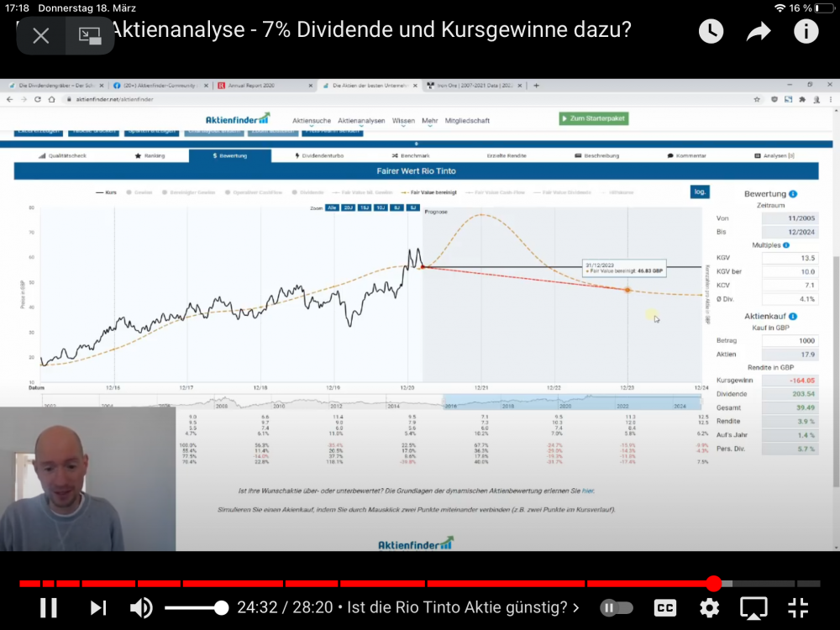Open chapter 'Ist die Rio Tinto Aktie günstig?'
Viewport: 840px width, 630px height.
click(463, 607)
